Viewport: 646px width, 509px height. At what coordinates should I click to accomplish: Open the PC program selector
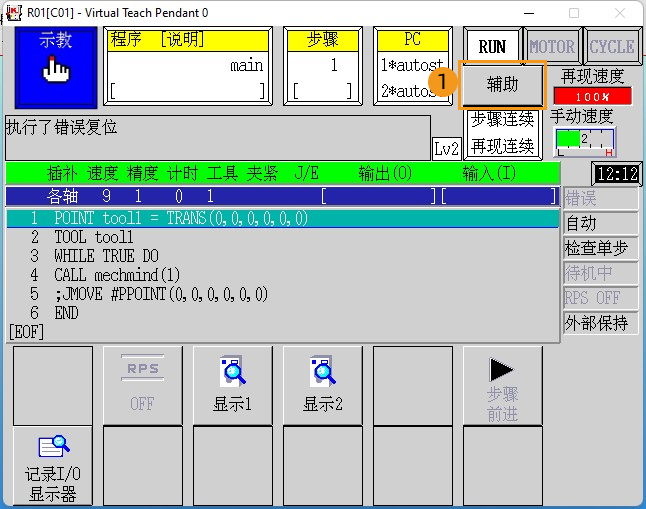point(413,66)
